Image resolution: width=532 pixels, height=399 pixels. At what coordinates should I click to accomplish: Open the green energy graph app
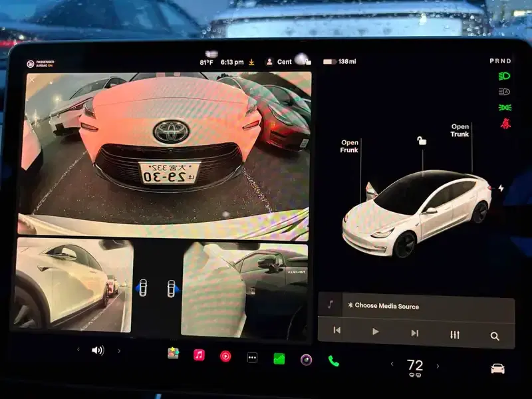(279, 359)
